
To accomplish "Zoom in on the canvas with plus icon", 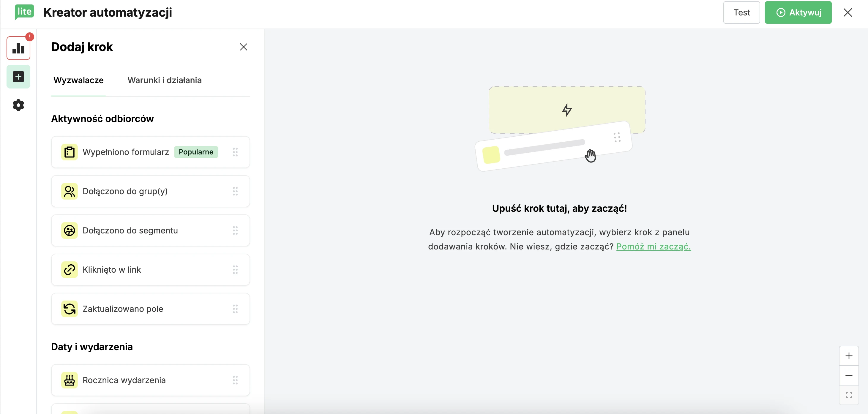I will point(849,355).
